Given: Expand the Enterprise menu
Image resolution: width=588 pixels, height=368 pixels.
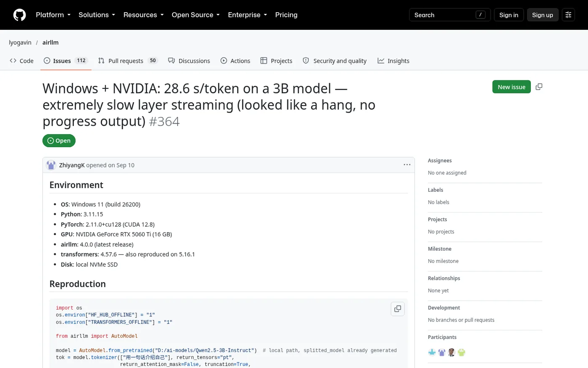Looking at the screenshot, I should (247, 15).
